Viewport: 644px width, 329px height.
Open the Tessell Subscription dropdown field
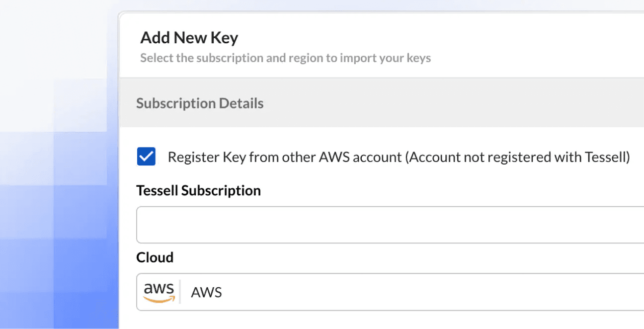[390, 225]
